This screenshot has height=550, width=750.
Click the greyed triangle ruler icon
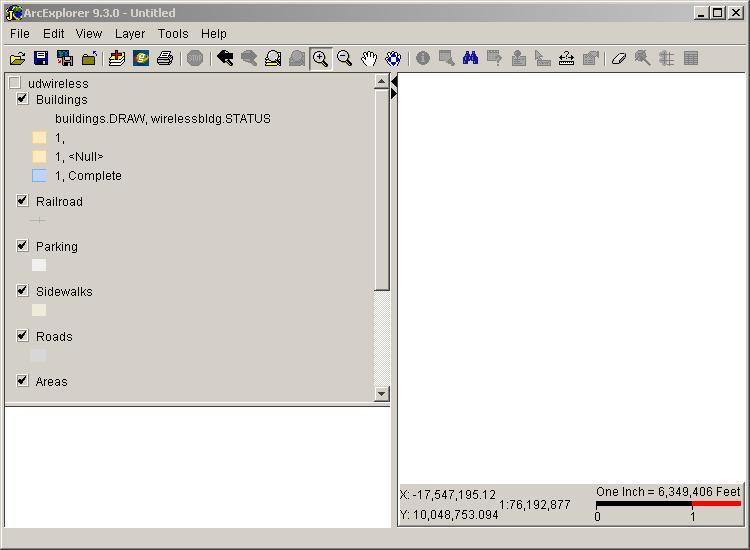coord(543,59)
